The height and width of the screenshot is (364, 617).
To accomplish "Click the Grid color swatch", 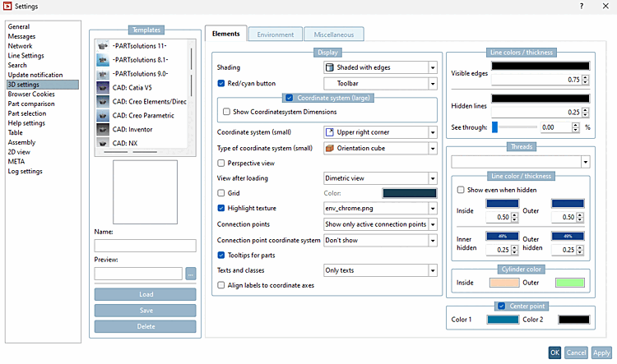I will pos(409,193).
